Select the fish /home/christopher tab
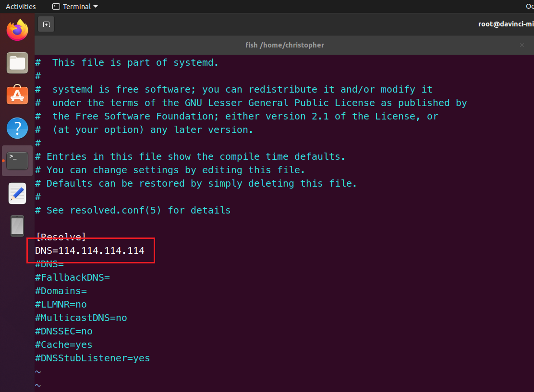Image resolution: width=534 pixels, height=392 pixels. (x=284, y=45)
